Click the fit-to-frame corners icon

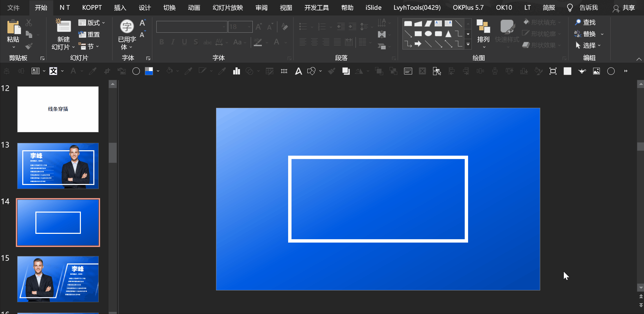(x=553, y=71)
